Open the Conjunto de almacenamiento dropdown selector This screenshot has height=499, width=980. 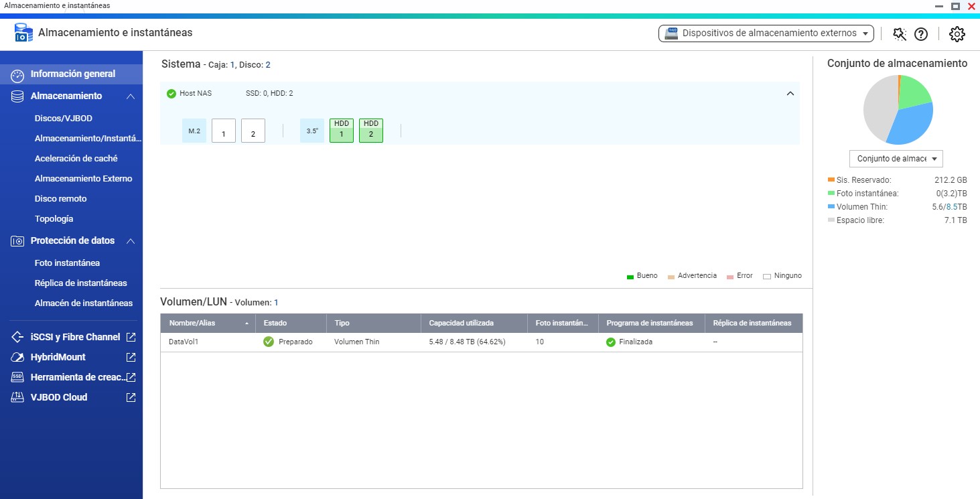coord(896,159)
